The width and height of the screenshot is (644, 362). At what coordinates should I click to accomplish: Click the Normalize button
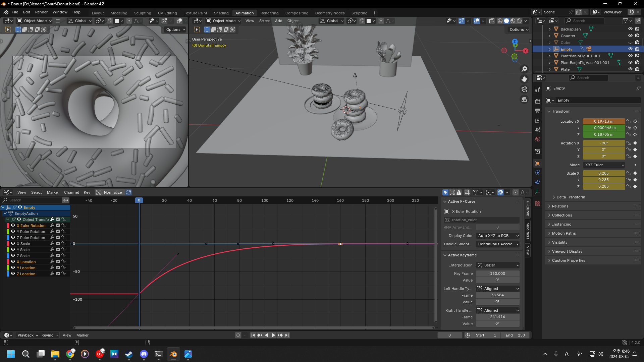pos(109,192)
